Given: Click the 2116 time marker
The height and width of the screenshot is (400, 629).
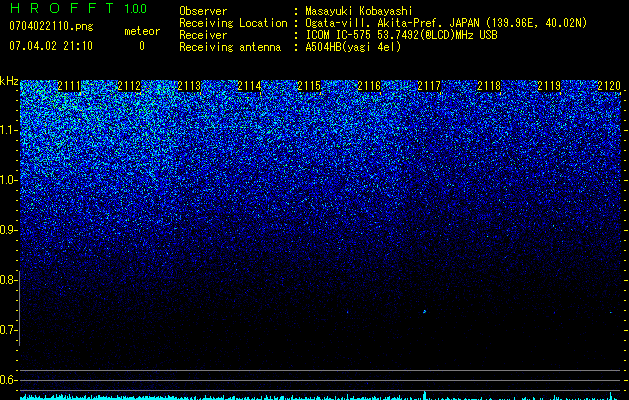Looking at the screenshot, I should [x=369, y=86].
